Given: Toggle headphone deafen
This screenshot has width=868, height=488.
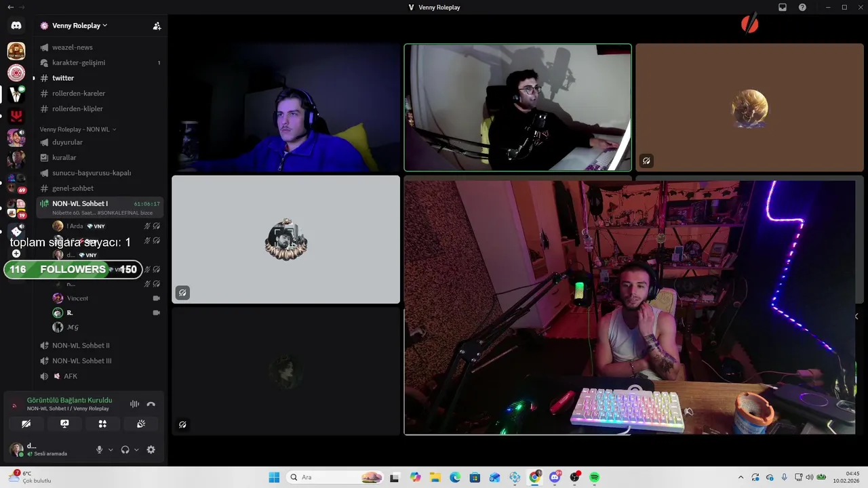Looking at the screenshot, I should click(125, 449).
